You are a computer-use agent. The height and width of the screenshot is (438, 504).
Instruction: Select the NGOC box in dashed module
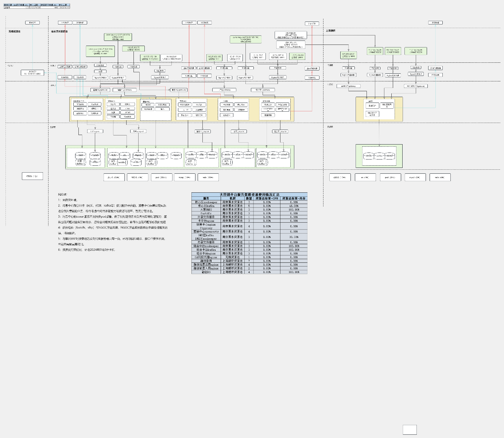[x=148, y=105]
